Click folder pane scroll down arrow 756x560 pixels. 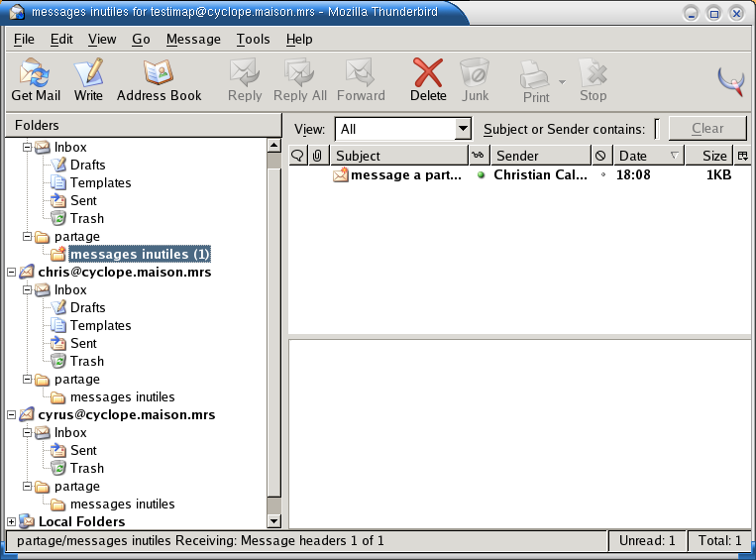tap(273, 521)
